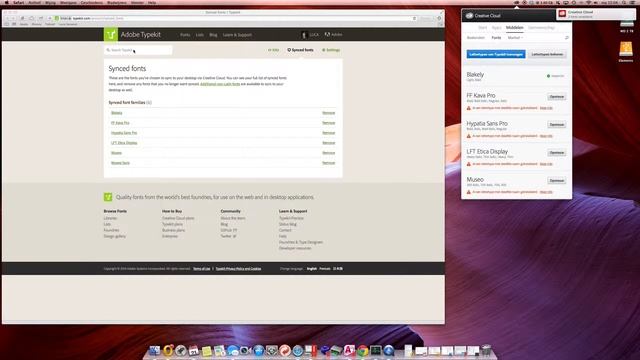Open Calendar from the Dock
Viewport: 640px width, 360px height.
coord(194,350)
